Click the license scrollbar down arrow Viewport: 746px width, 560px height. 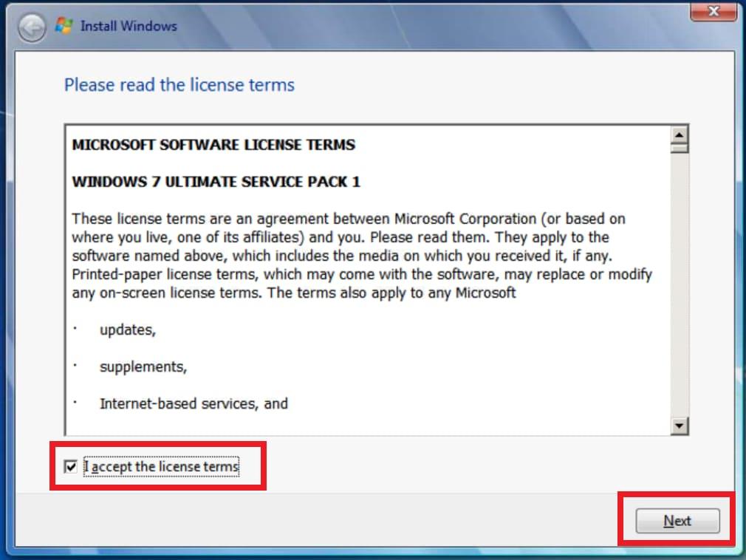[x=679, y=426]
